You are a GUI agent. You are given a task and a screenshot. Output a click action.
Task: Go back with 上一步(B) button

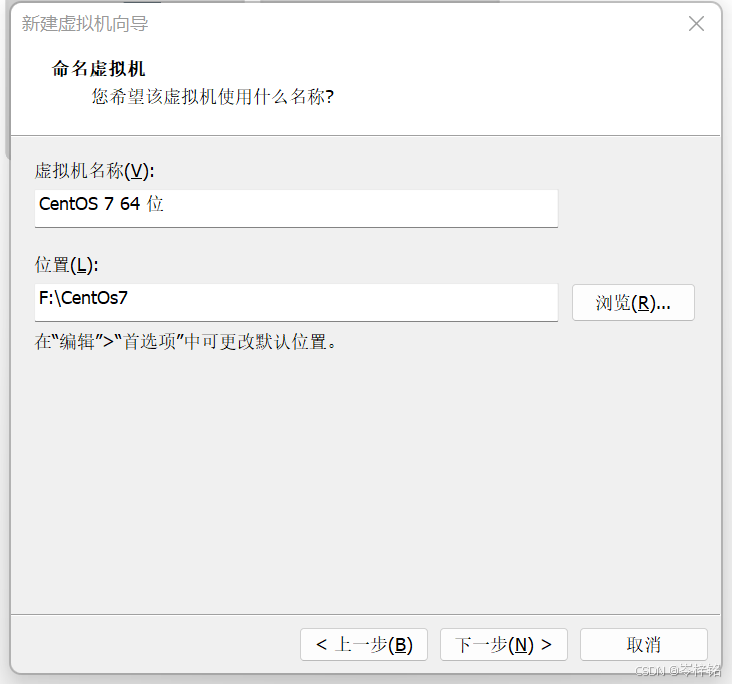coord(364,644)
